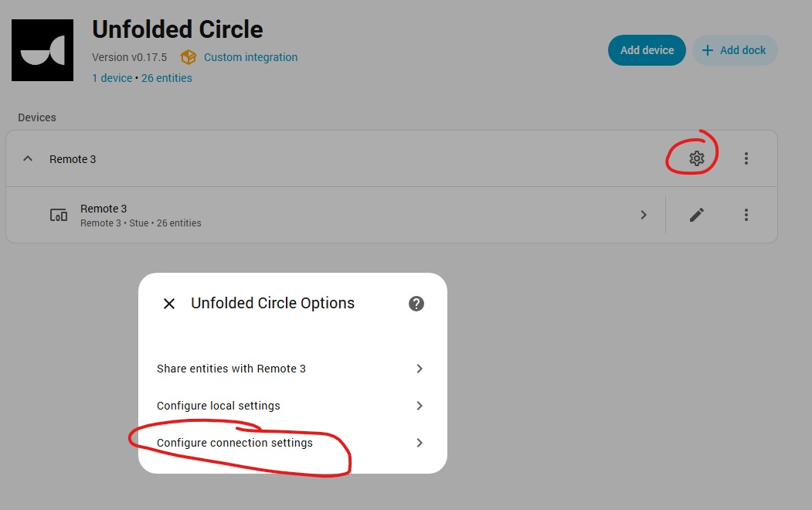
Task: Close the Unfolded Circle Options dialog
Action: 169,304
